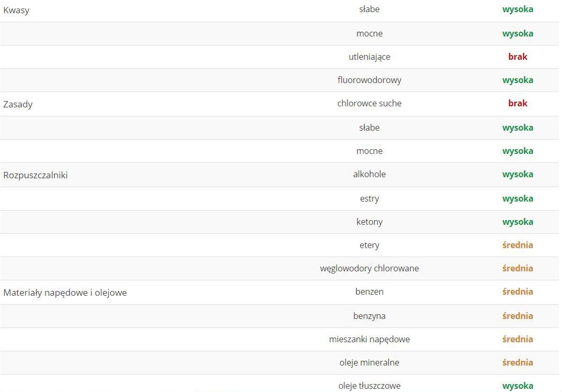Select the średnia value for etery

coord(518,245)
